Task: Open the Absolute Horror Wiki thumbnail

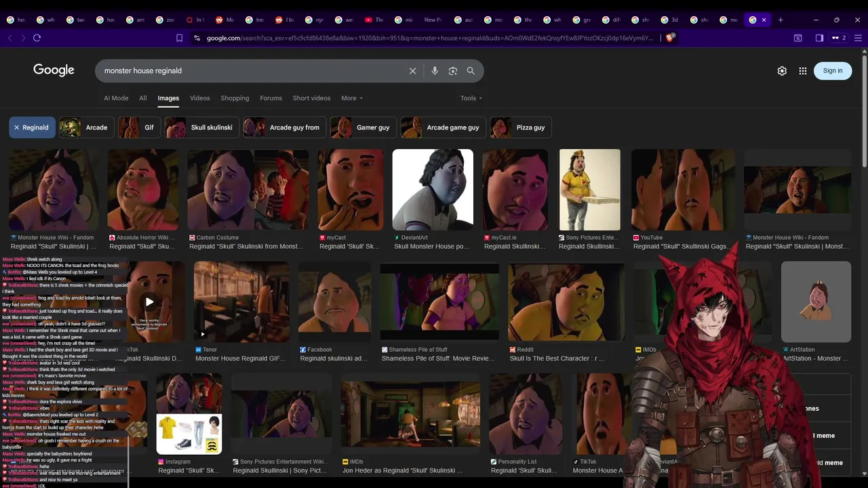Action: [143, 190]
